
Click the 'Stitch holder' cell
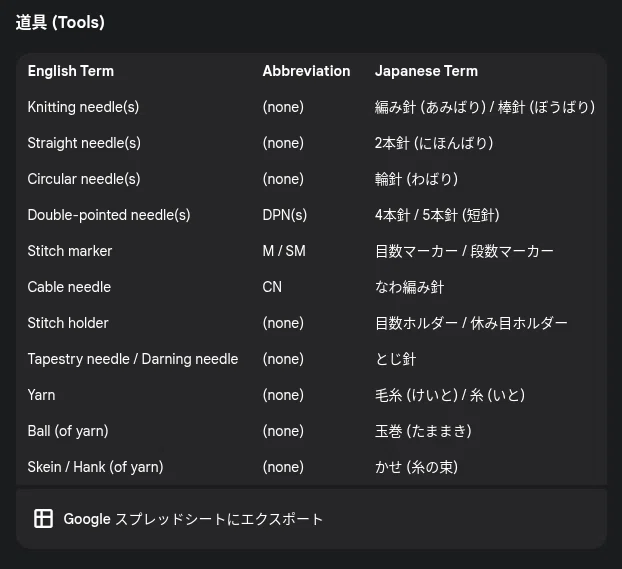coord(68,323)
